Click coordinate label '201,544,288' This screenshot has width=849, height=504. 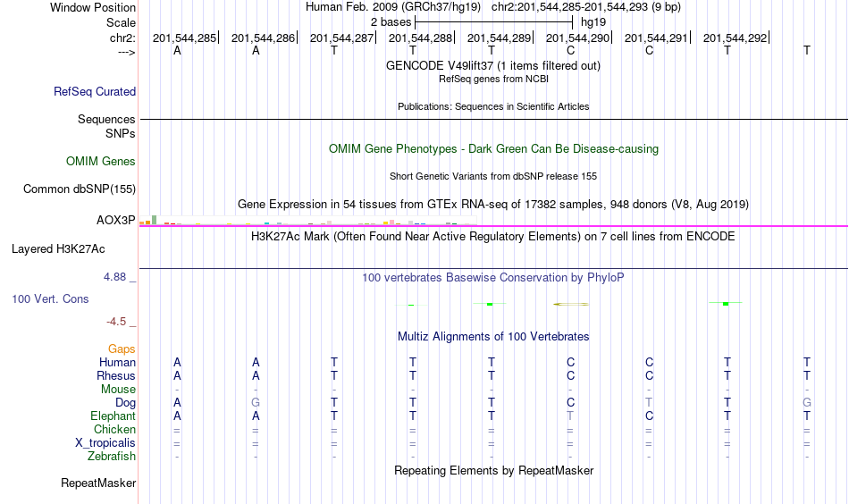click(x=420, y=38)
